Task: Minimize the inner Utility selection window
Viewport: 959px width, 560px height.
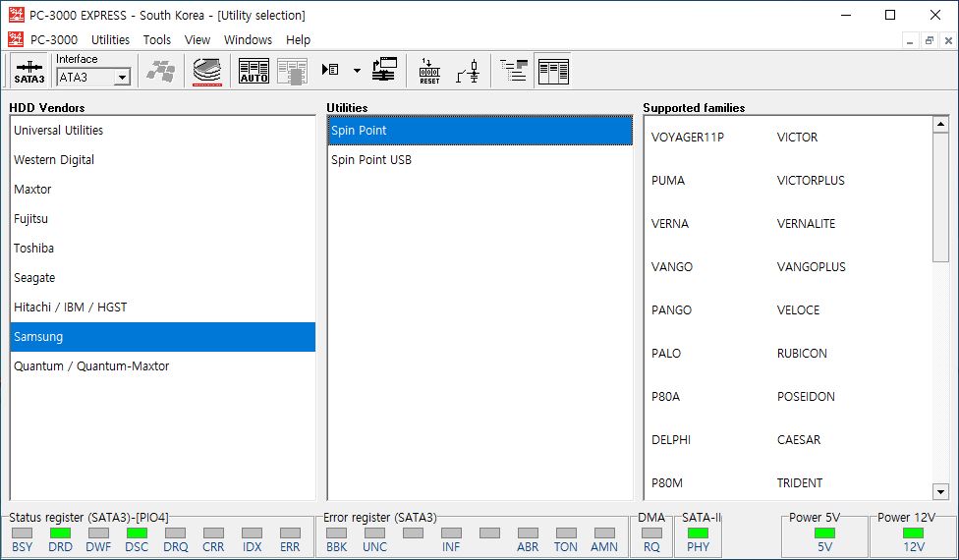Action: coord(910,40)
